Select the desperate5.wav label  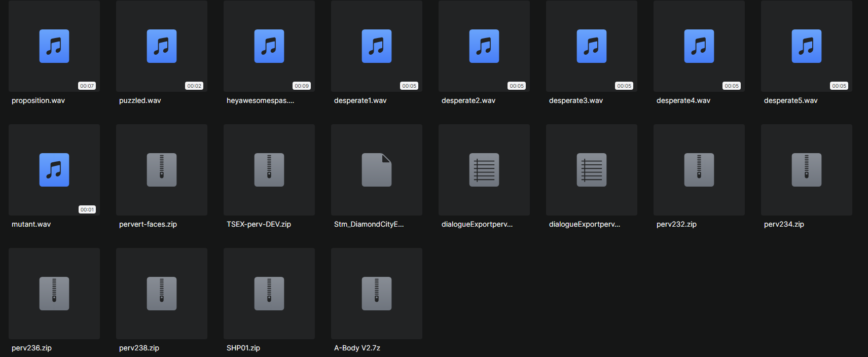791,100
